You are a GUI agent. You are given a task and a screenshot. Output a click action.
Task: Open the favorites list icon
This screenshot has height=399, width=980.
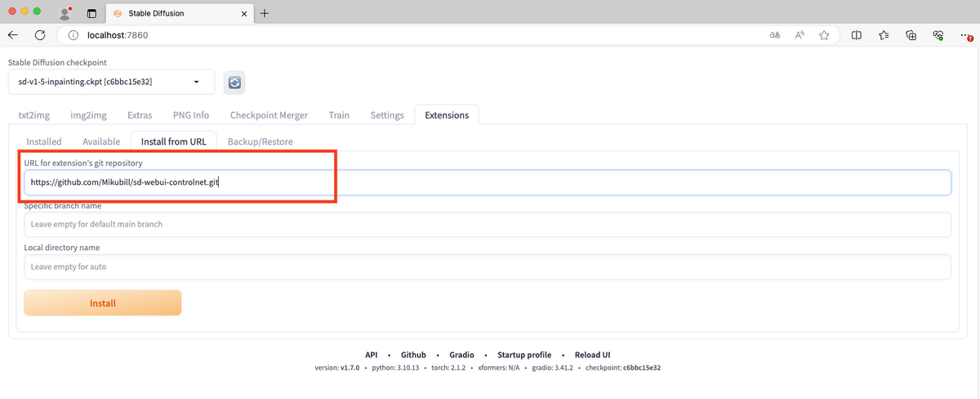click(x=884, y=35)
